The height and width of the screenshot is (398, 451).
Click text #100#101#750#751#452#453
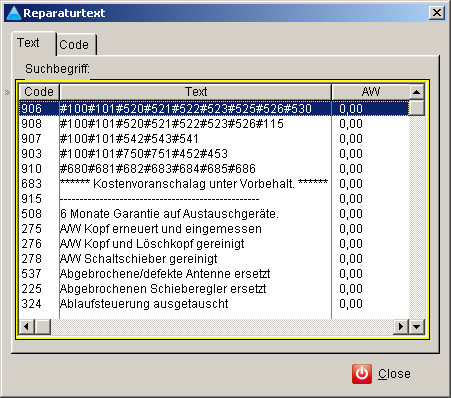144,154
